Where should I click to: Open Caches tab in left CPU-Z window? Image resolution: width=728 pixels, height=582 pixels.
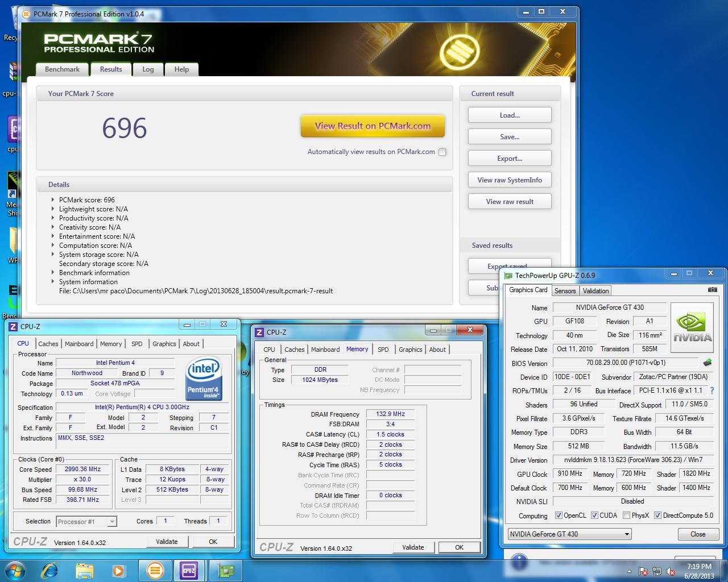(x=48, y=344)
